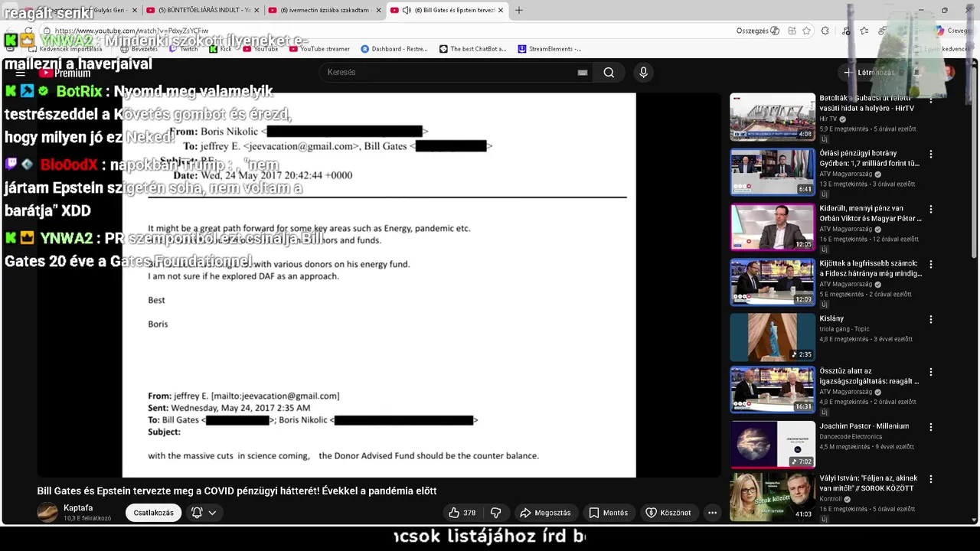Viewport: 980px width, 551px height.
Task: Open the split screen icon in address bar
Action: point(792,31)
